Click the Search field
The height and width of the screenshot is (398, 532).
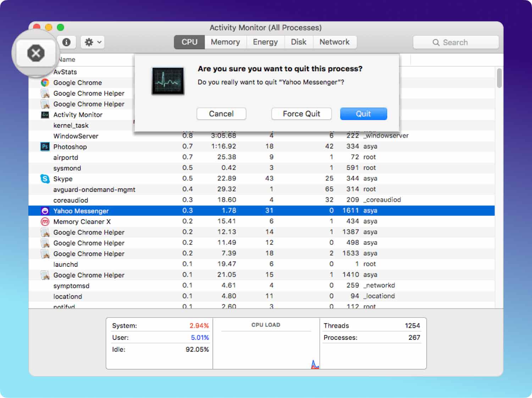pyautogui.click(x=456, y=42)
